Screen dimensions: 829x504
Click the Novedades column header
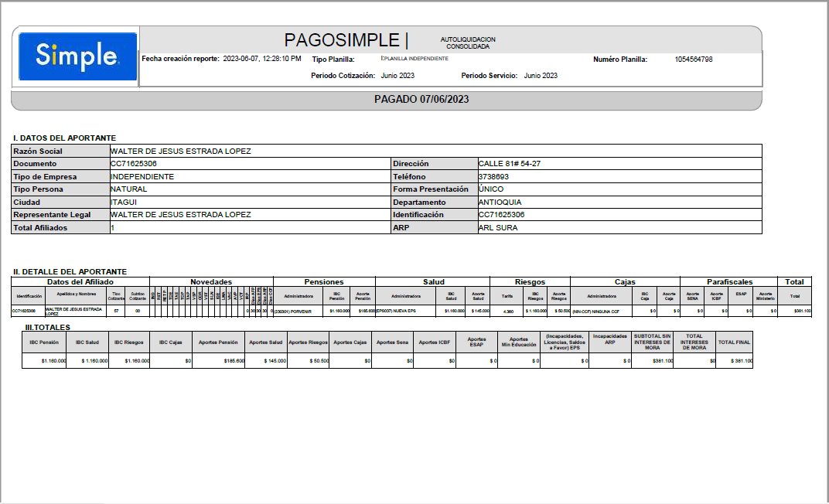[211, 282]
